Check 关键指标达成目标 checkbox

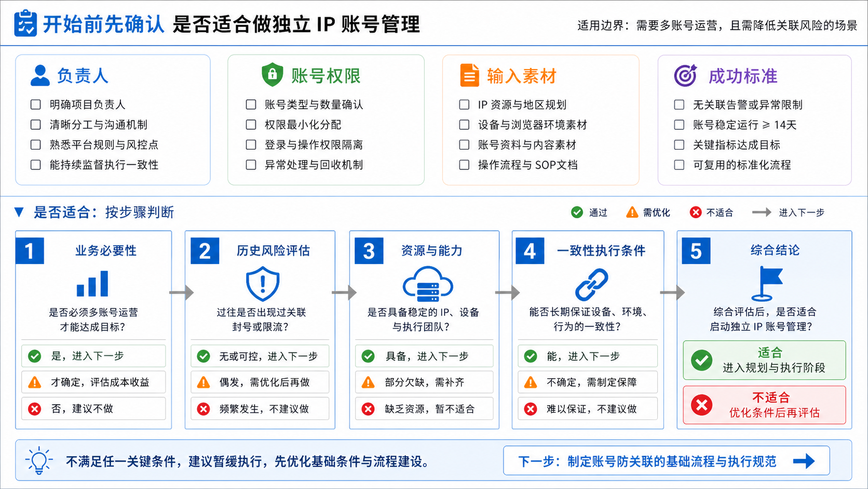click(679, 144)
